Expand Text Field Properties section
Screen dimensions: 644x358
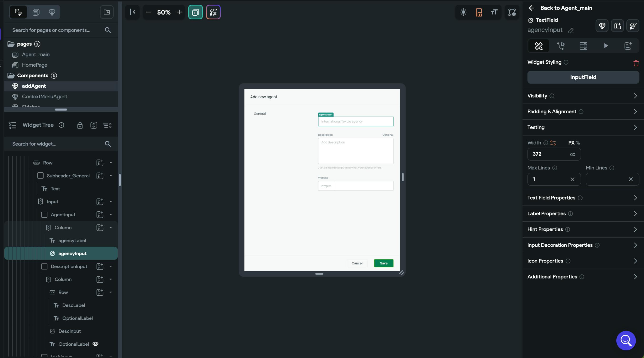[583, 198]
